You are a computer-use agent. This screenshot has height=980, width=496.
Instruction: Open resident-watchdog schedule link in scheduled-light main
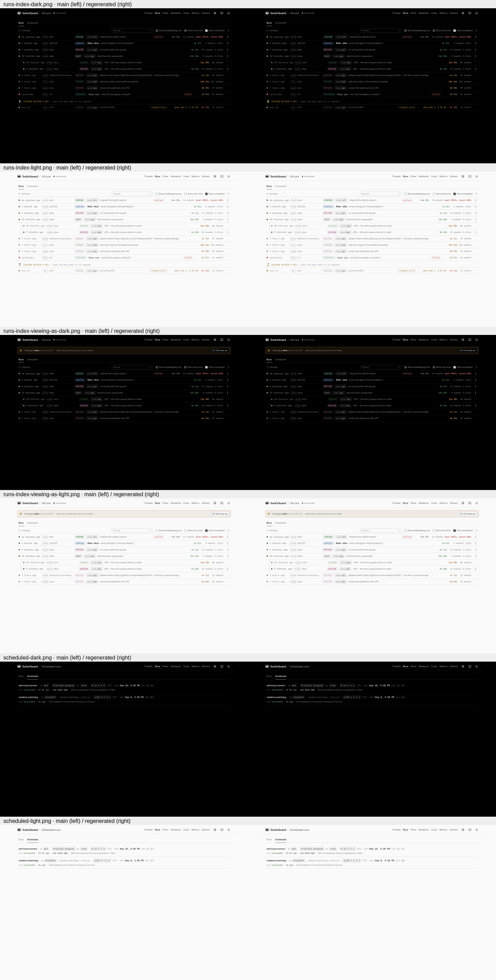[x=28, y=860]
